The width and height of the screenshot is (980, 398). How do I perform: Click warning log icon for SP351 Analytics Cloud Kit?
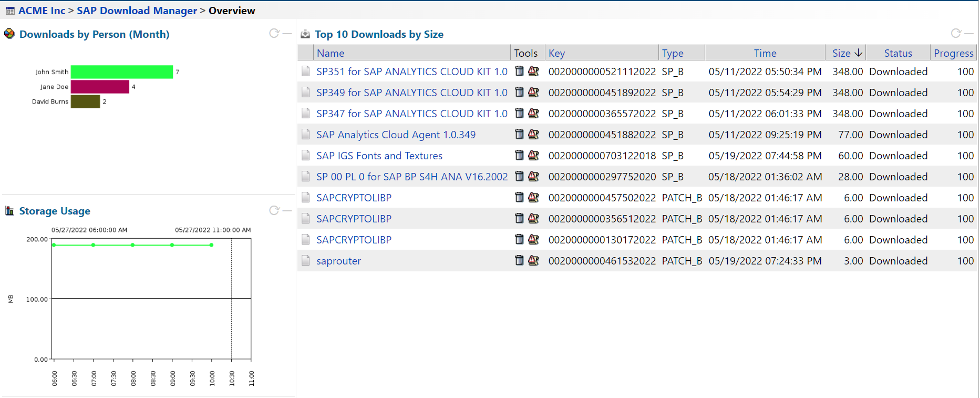point(533,71)
